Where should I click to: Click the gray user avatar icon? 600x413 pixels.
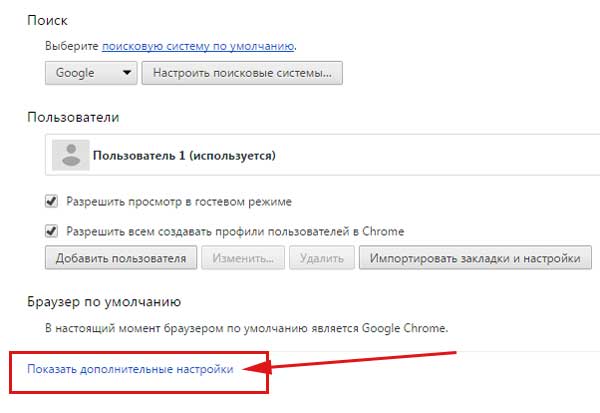(70, 156)
